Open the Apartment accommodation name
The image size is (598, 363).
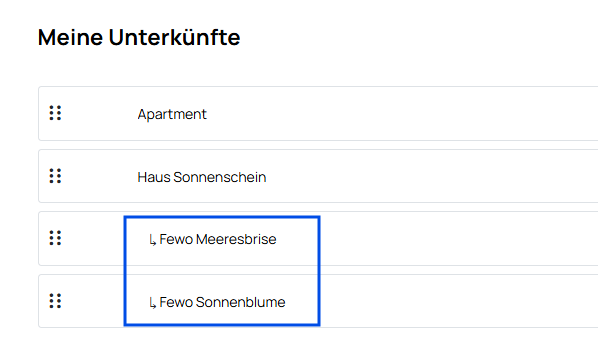click(172, 114)
